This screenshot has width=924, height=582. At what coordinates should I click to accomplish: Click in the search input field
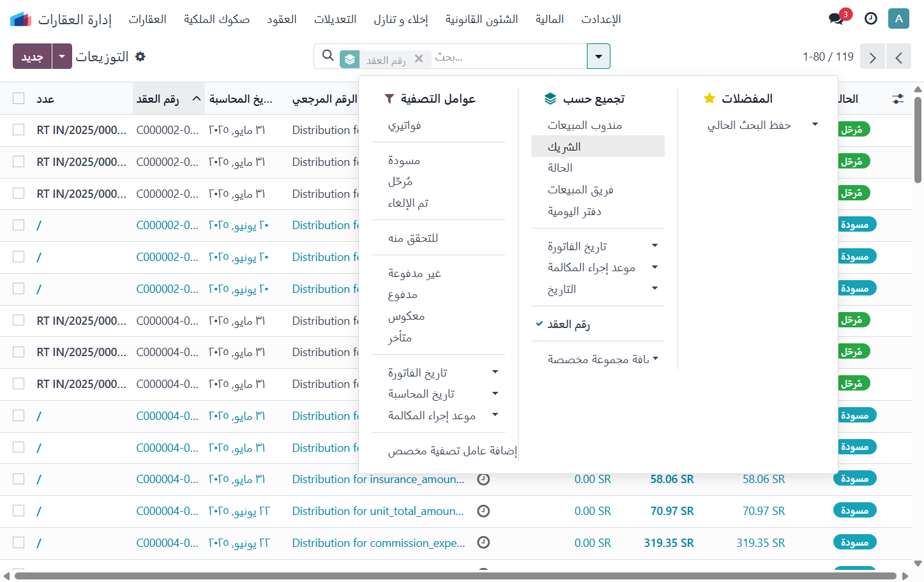(508, 57)
